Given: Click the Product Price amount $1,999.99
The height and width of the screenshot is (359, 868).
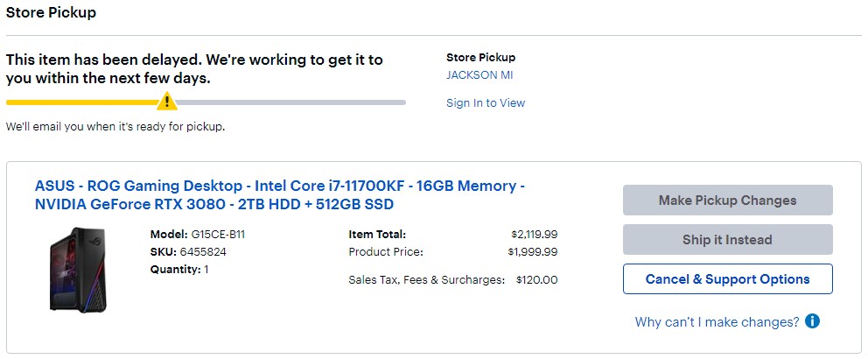Looking at the screenshot, I should tap(532, 252).
